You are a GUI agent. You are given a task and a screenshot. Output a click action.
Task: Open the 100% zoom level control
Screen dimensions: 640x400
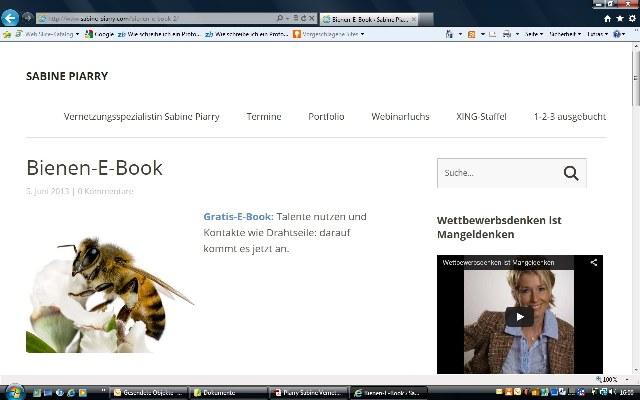click(x=612, y=379)
